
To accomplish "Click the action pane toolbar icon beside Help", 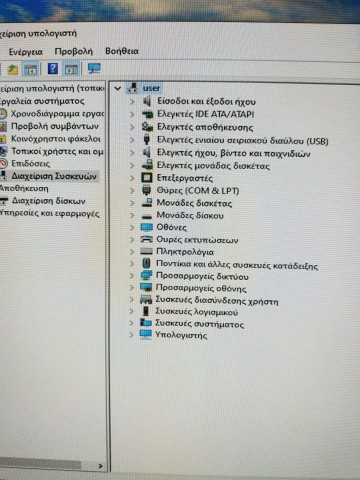I will pyautogui.click(x=71, y=69).
